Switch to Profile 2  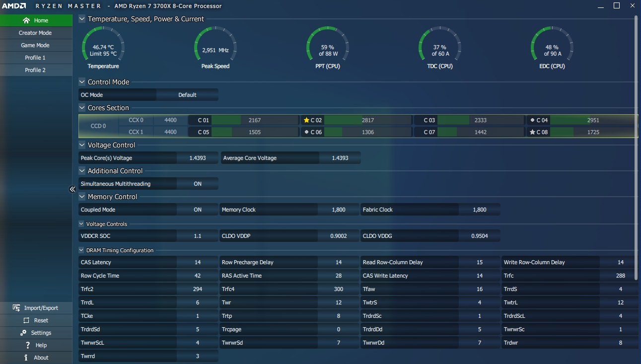(x=36, y=70)
